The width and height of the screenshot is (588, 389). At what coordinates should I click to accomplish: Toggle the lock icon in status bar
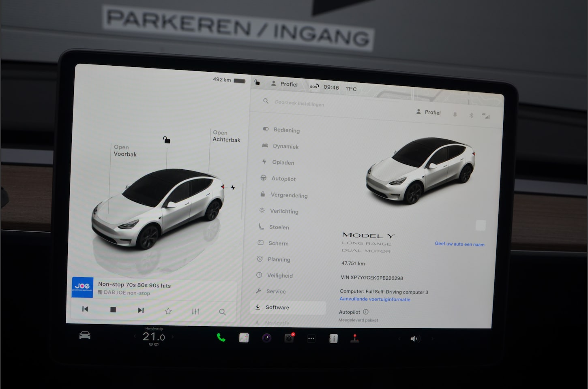257,82
